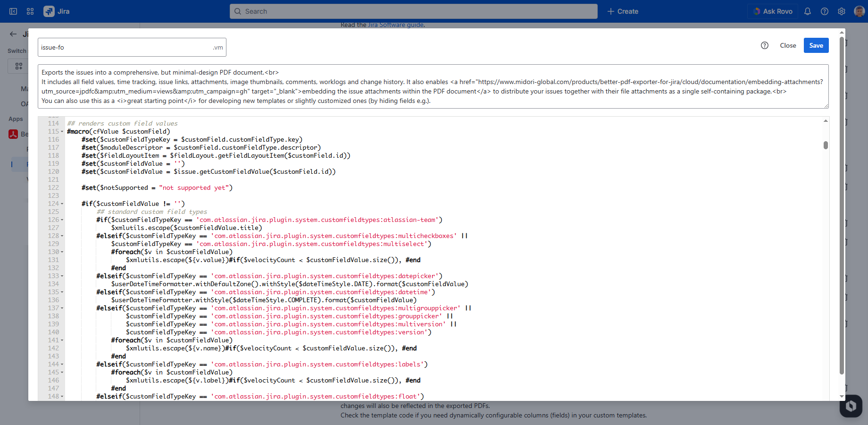
Task: Click into the Jira search box
Action: (x=413, y=11)
